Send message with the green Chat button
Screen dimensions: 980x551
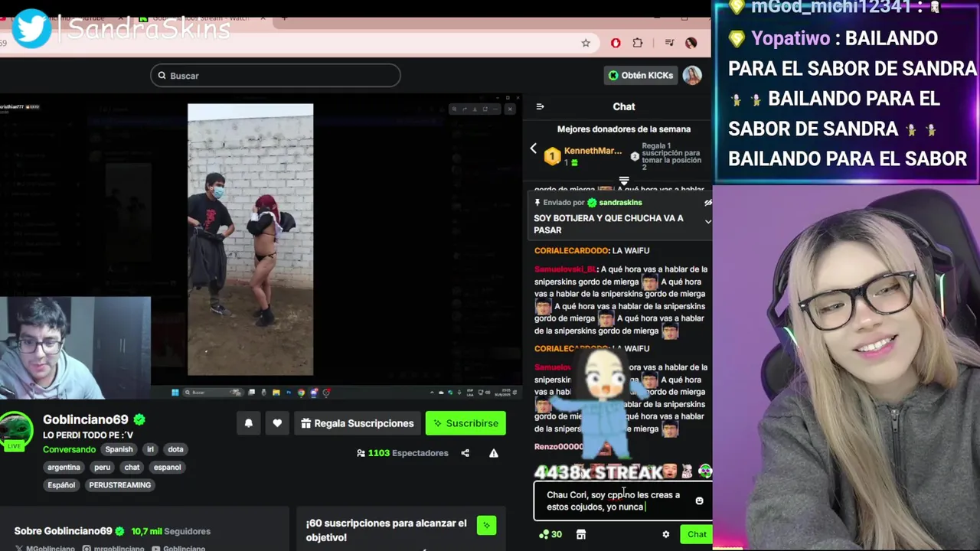(x=697, y=534)
